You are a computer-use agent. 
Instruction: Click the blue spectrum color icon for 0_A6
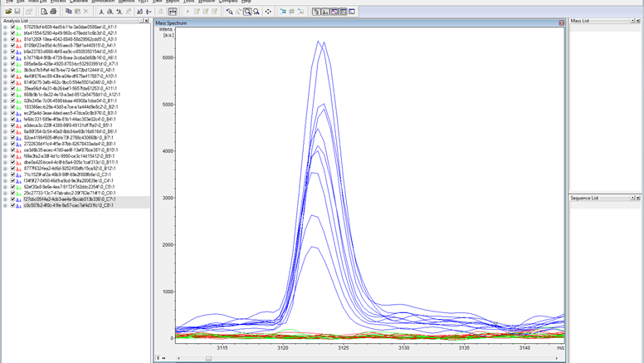tap(18, 57)
